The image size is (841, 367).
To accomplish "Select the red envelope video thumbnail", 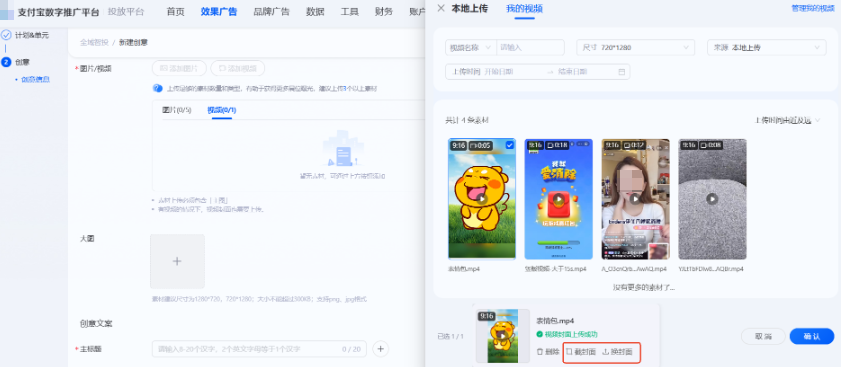I will 558,199.
